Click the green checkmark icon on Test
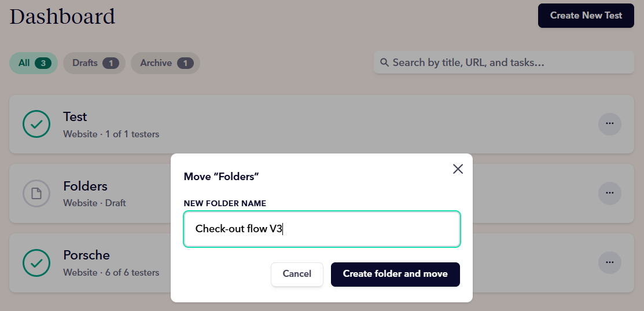 click(36, 124)
